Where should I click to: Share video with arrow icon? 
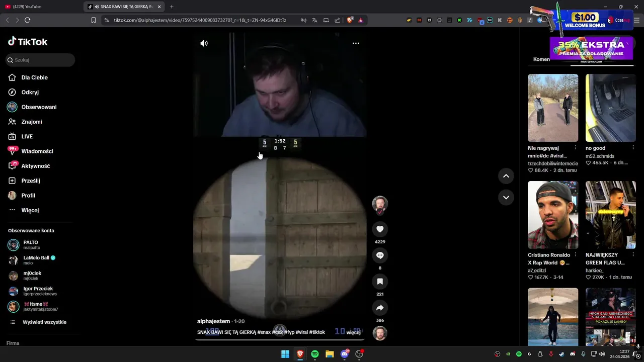coord(380,308)
